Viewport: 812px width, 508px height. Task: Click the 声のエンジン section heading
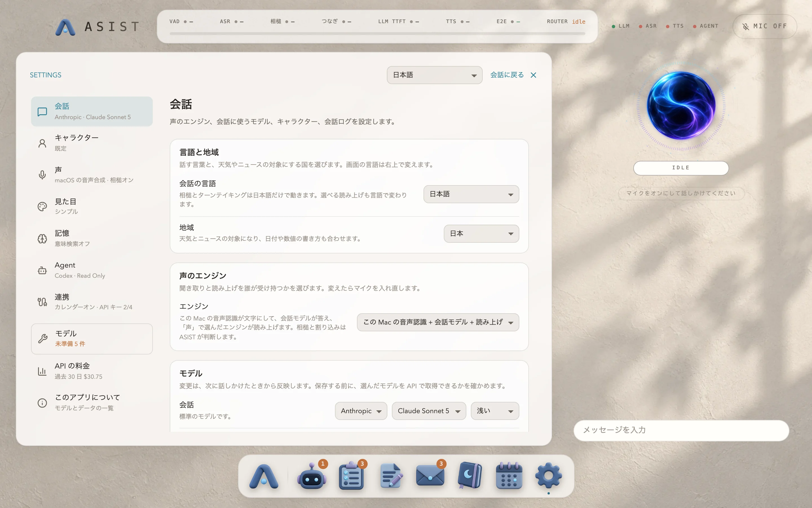[203, 275]
